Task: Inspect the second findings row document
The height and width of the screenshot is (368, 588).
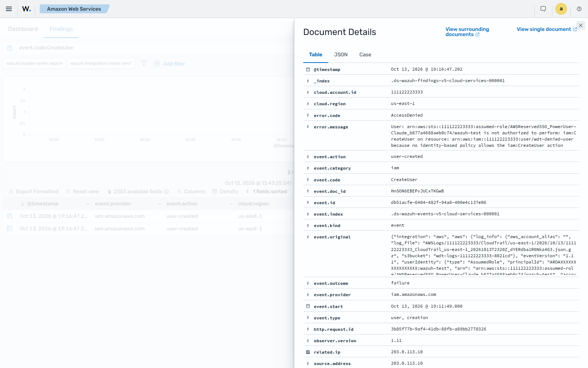Action: 10,229
